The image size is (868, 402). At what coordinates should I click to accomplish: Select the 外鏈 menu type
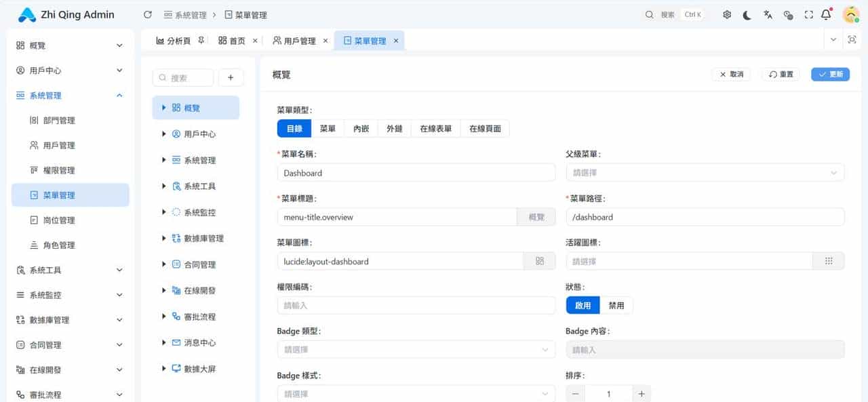coord(394,128)
